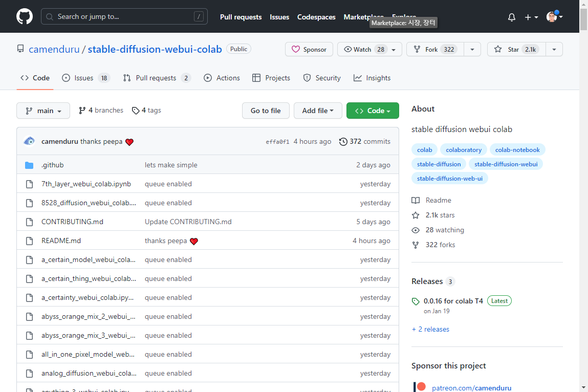Click the file icon beside abyss_orange_mix_2_webui
The width and height of the screenshot is (588, 392).
29,317
